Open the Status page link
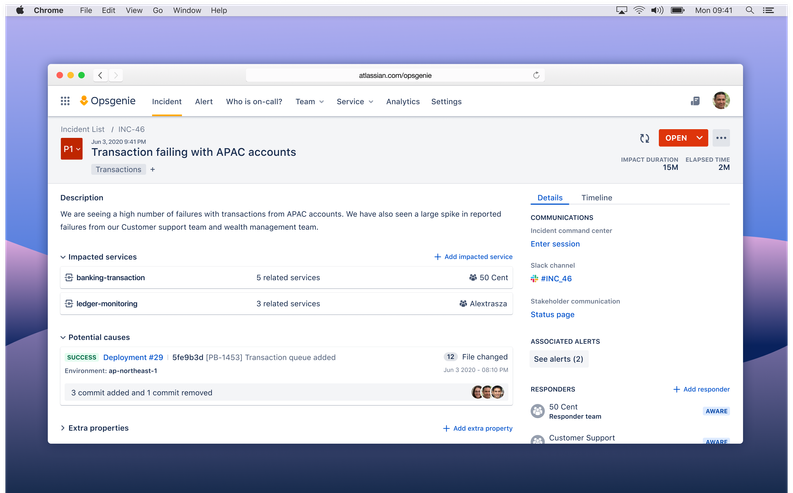This screenshot has height=493, width=793. click(x=552, y=315)
